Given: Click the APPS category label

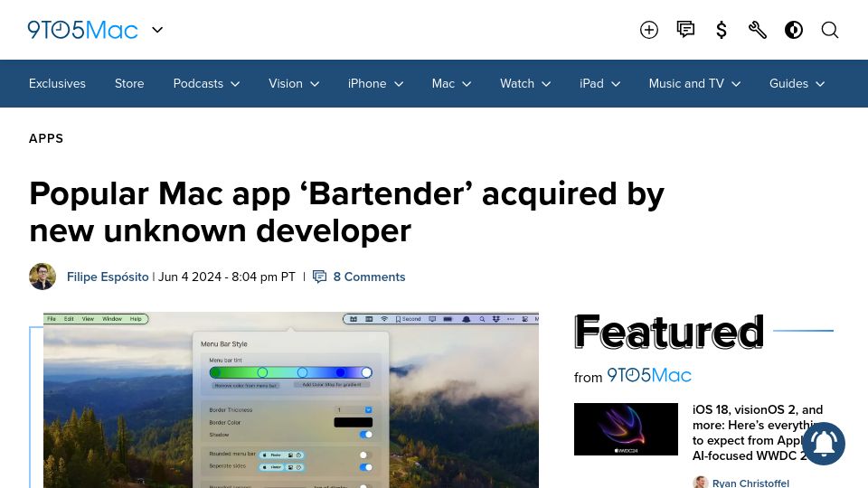Looking at the screenshot, I should [46, 138].
